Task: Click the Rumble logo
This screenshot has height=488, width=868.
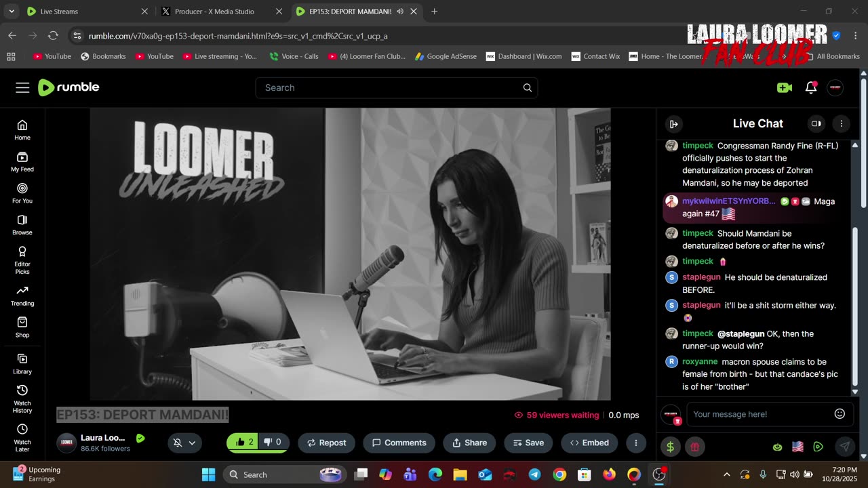Action: [x=68, y=87]
